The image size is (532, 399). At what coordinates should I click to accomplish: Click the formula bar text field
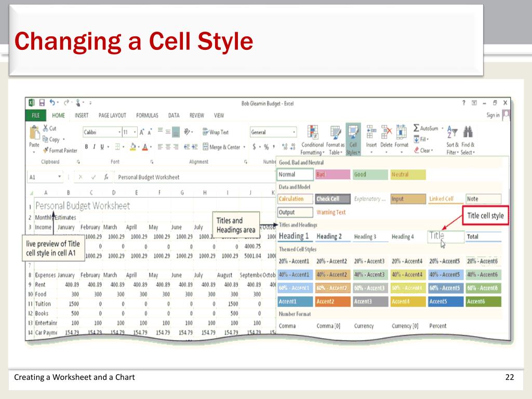click(195, 177)
